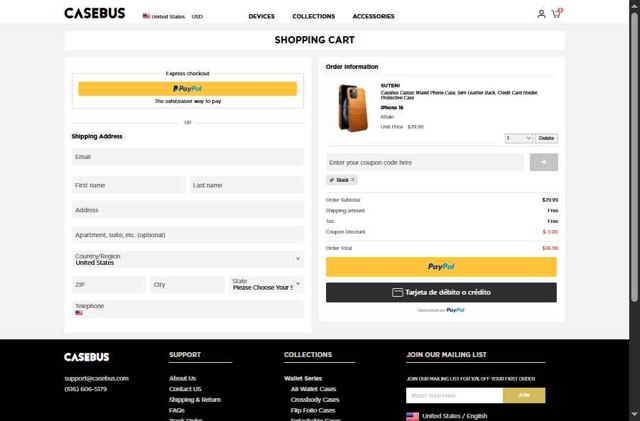Click the footer CASEBUS logo
640x421 pixels.
(x=87, y=357)
